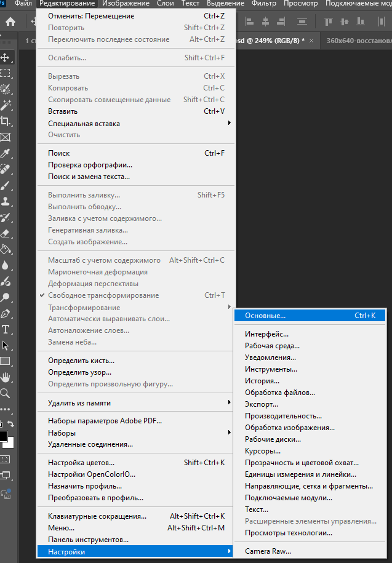Open Единицы измерения и линейки preferences

coord(310,474)
